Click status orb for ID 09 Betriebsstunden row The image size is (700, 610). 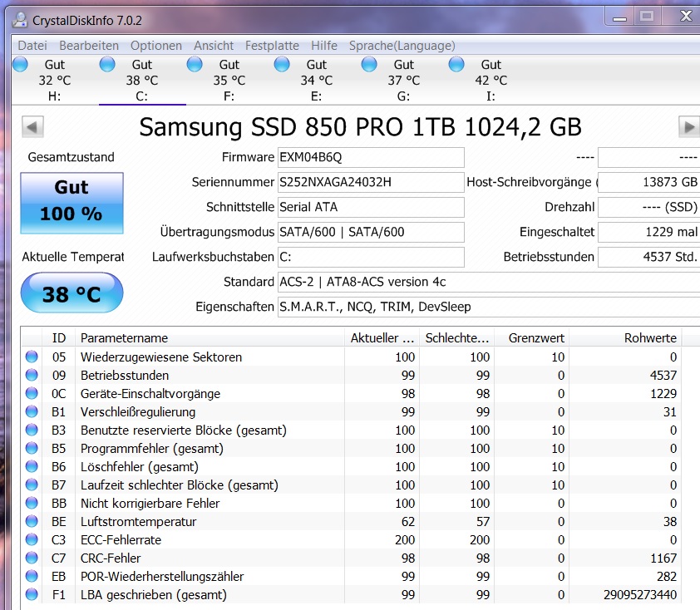coord(32,375)
